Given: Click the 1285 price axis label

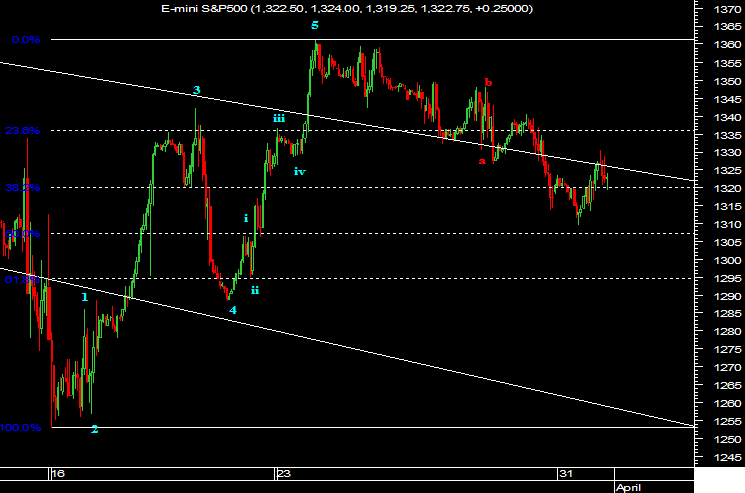Looking at the screenshot, I should pyautogui.click(x=727, y=313).
